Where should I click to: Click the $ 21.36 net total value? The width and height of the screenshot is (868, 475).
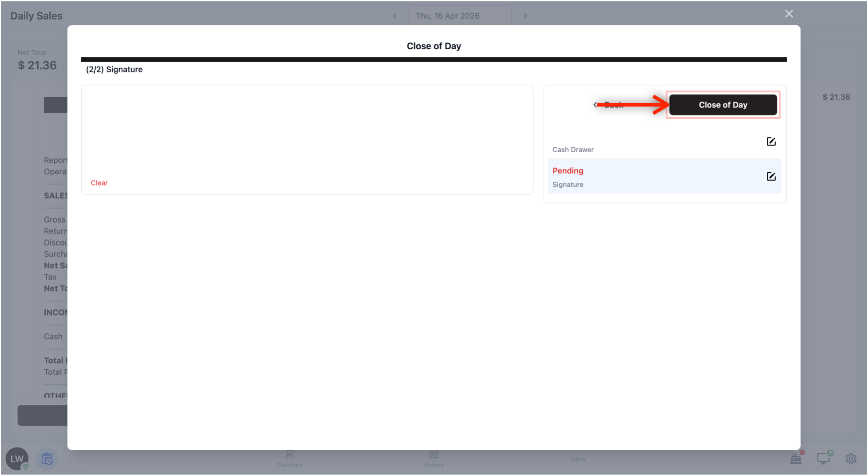[37, 65]
